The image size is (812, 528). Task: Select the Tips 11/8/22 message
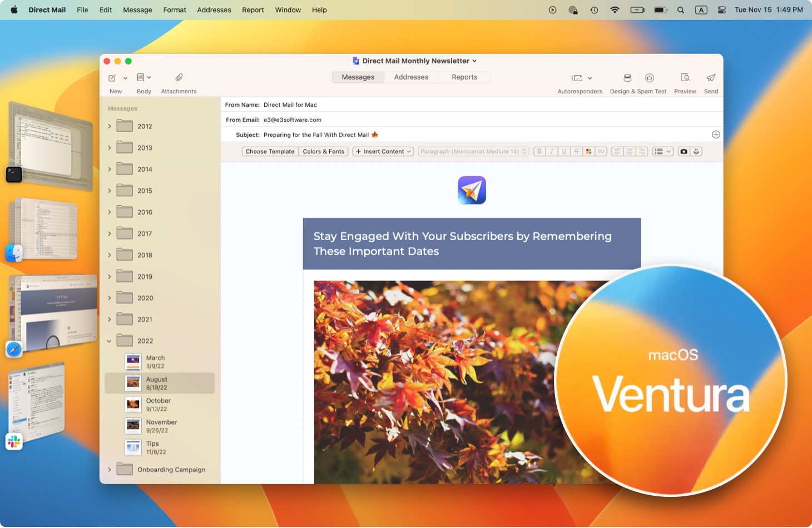(x=160, y=447)
